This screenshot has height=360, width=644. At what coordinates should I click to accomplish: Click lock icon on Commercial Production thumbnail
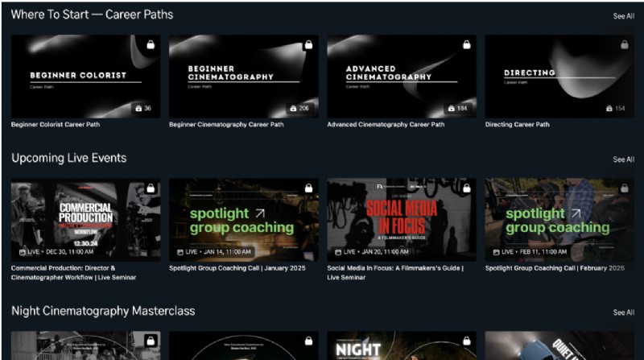[150, 188]
